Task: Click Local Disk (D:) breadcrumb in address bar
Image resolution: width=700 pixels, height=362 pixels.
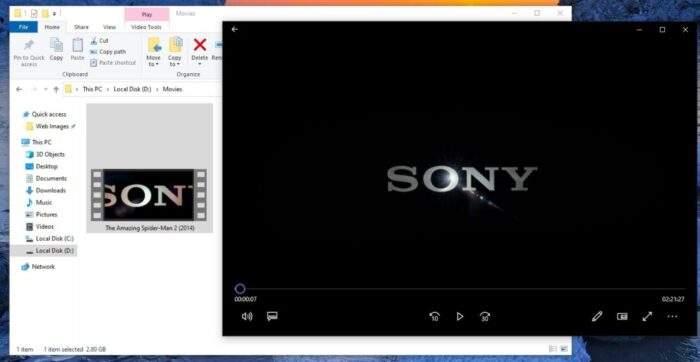Action: point(133,89)
